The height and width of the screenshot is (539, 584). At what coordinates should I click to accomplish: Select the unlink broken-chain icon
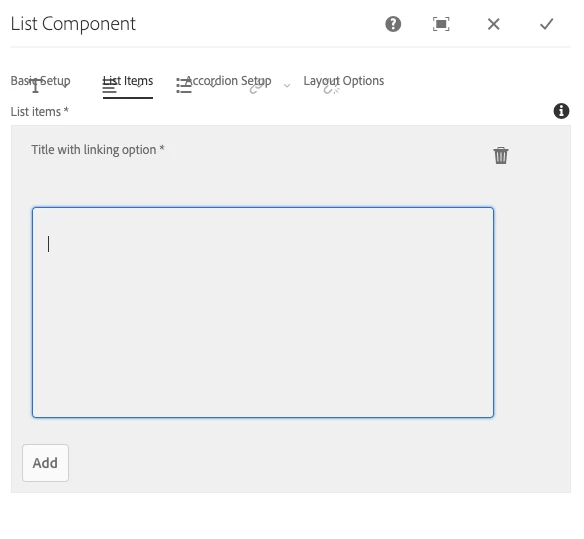tap(331, 89)
